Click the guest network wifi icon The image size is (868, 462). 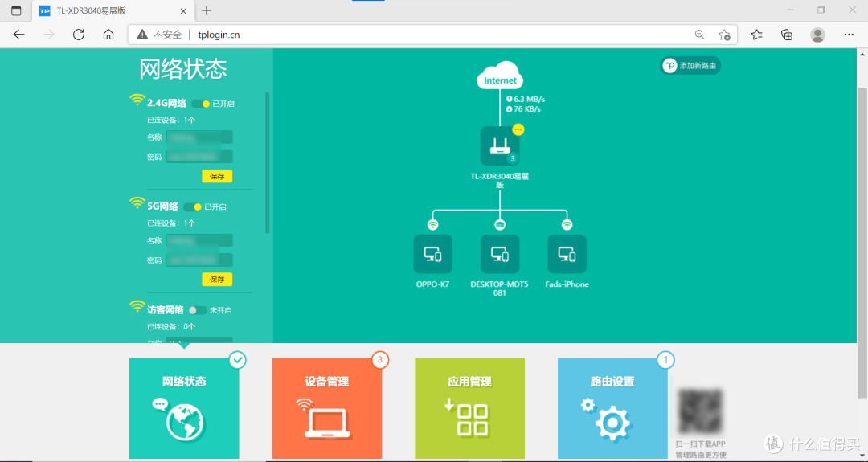[x=137, y=306]
